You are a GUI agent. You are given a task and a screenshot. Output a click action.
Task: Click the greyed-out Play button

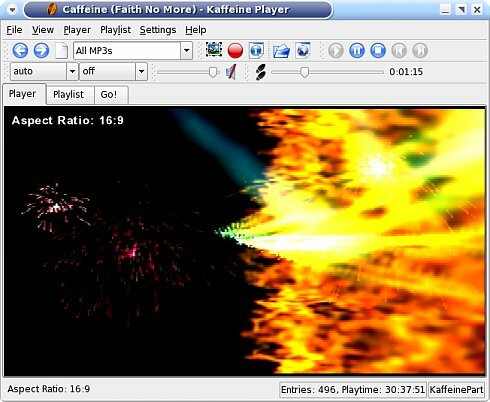click(x=336, y=51)
